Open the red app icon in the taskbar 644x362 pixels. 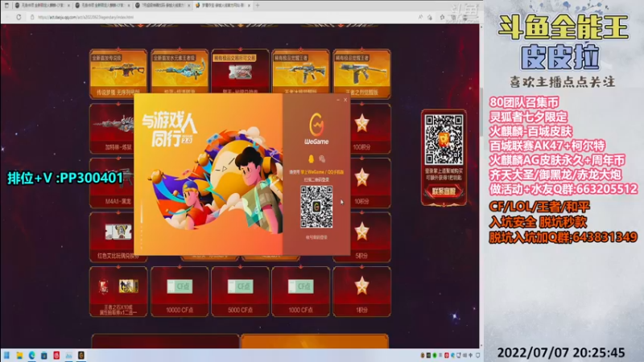point(56,356)
